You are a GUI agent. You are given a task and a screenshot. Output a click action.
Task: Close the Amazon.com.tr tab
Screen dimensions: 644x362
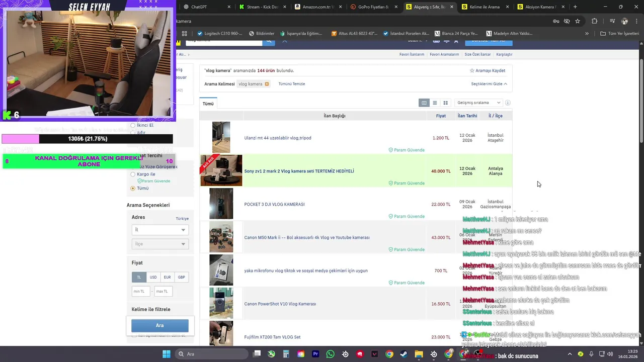pyautogui.click(x=341, y=7)
